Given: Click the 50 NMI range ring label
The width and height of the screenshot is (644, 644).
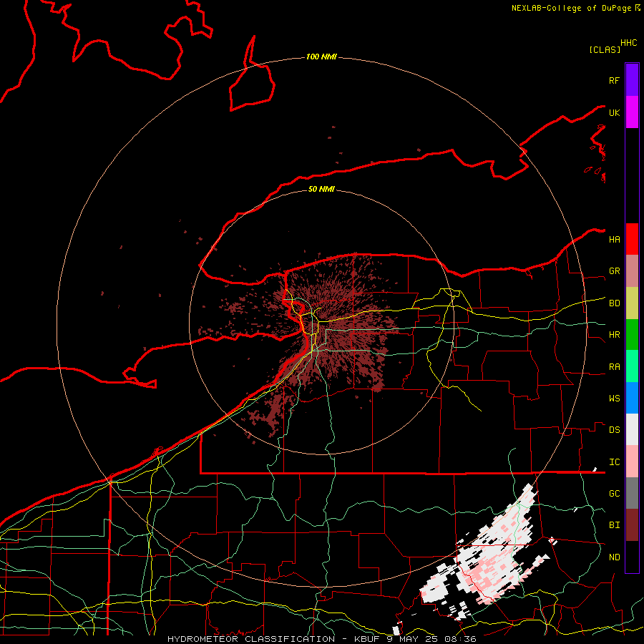Looking at the screenshot, I should pos(321,189).
